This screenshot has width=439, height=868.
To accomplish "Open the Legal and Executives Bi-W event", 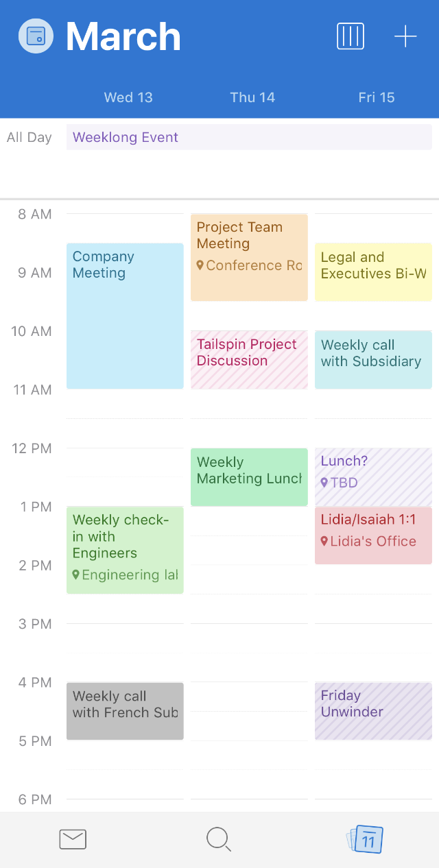I will (372, 272).
